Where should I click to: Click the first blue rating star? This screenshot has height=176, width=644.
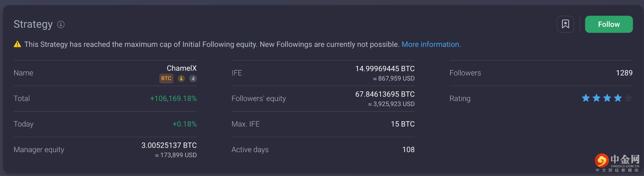(x=586, y=98)
